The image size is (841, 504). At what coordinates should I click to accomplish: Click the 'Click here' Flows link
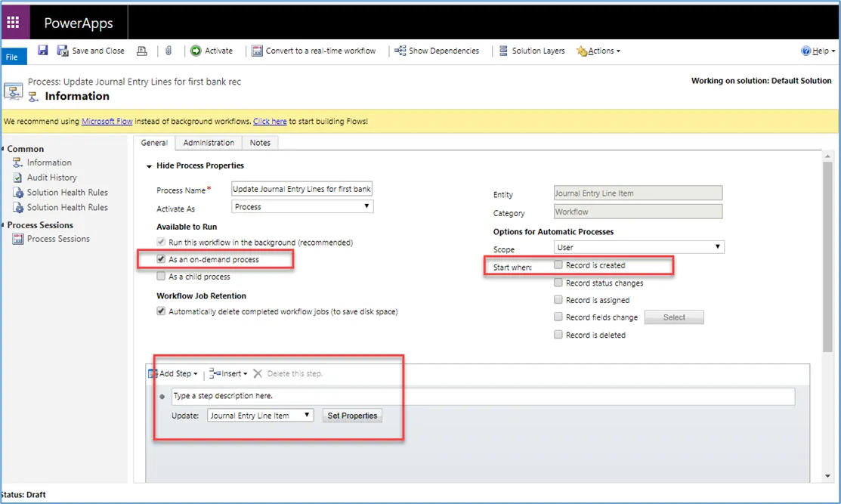pyautogui.click(x=270, y=121)
